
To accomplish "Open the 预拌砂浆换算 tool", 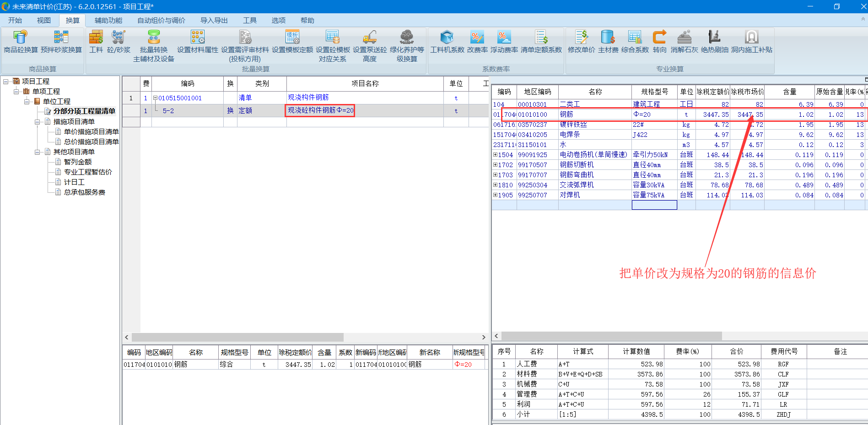I will coord(61,42).
